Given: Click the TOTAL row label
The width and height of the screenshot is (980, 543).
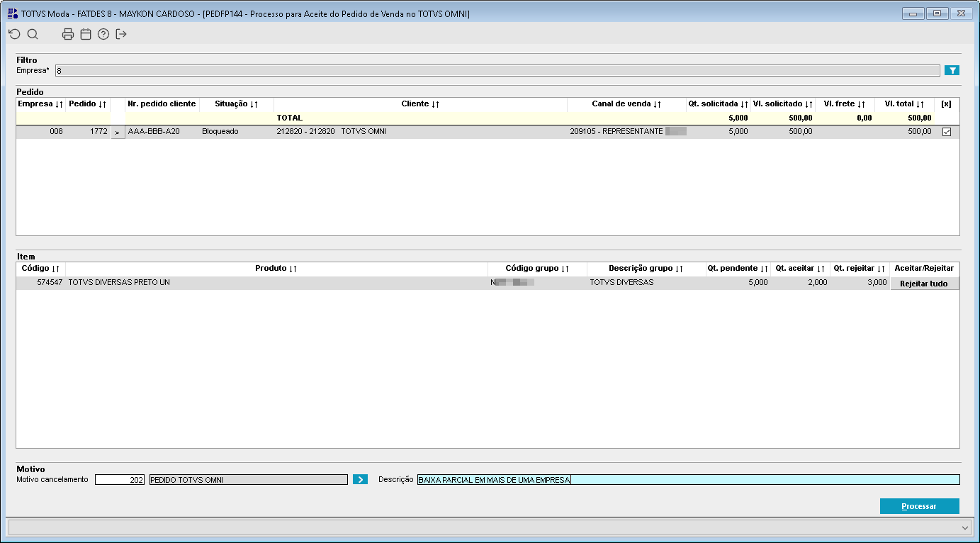Looking at the screenshot, I should (x=289, y=118).
